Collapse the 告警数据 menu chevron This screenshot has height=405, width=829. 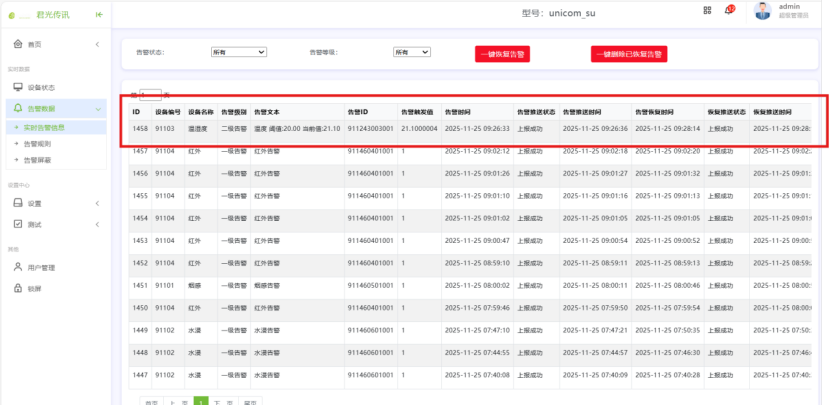pos(97,108)
